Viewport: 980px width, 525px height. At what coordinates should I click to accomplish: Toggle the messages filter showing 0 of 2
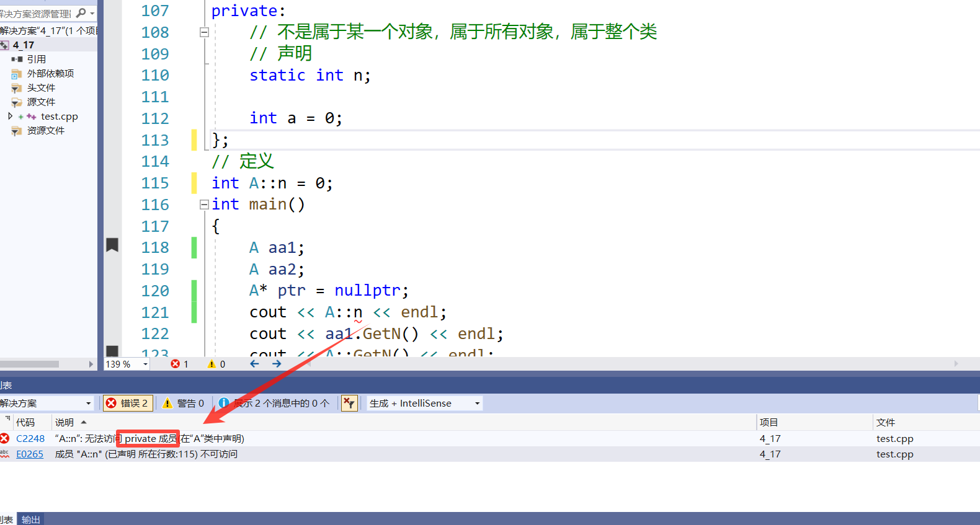[275, 404]
